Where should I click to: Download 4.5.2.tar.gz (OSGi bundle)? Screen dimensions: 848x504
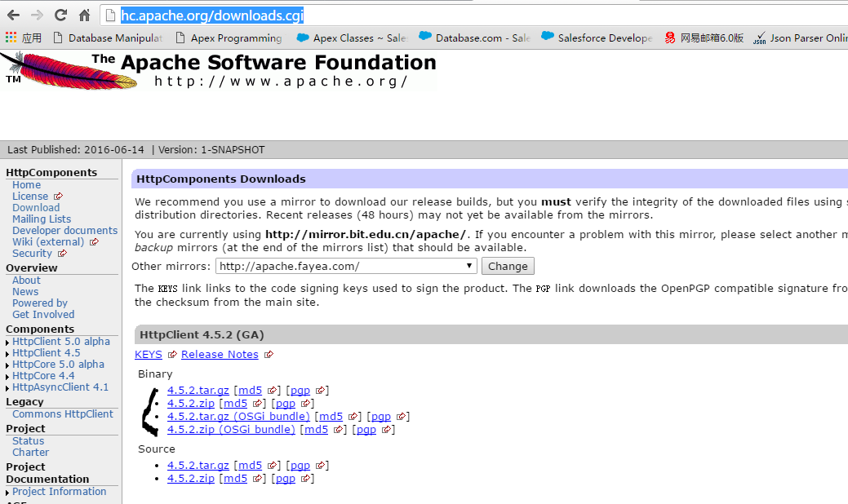point(238,417)
